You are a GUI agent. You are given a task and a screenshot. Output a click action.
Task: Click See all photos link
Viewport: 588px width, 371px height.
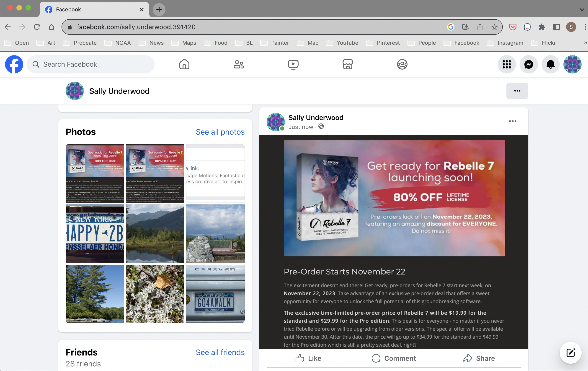(220, 132)
